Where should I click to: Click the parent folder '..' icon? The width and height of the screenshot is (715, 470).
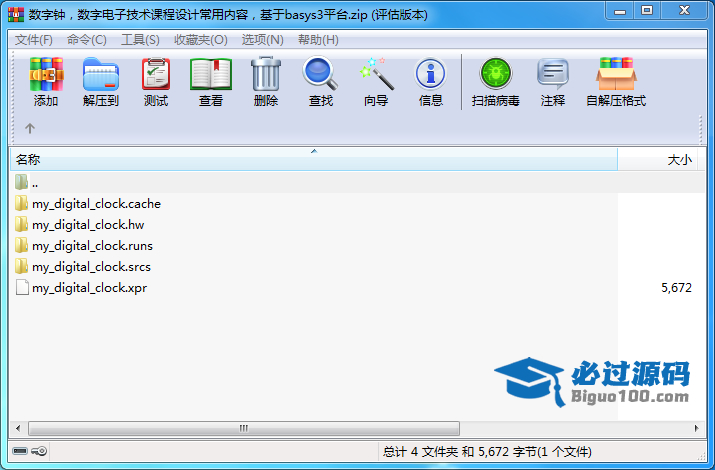21,182
